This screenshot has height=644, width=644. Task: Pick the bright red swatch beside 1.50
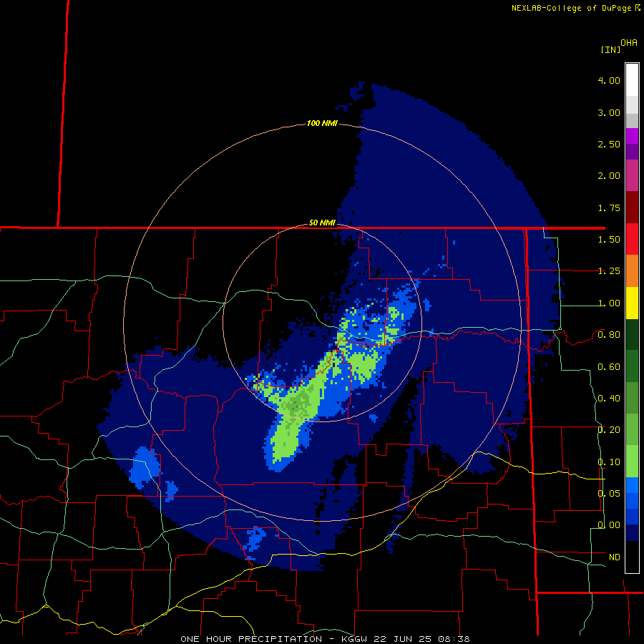(x=632, y=239)
